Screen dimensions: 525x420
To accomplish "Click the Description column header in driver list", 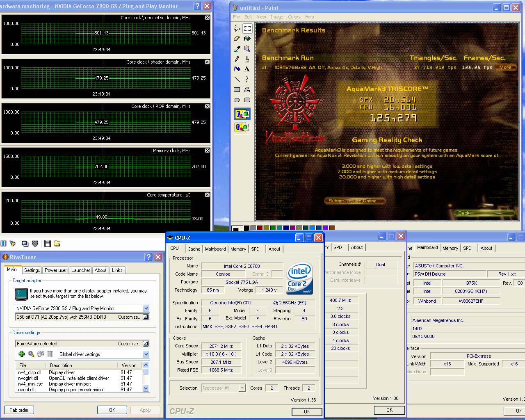I will (x=82, y=365).
